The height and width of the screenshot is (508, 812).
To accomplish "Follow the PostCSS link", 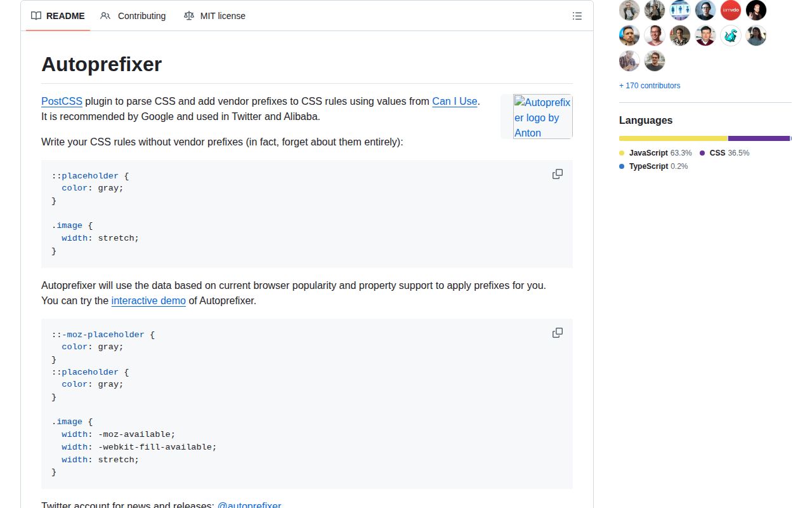I will tap(62, 102).
